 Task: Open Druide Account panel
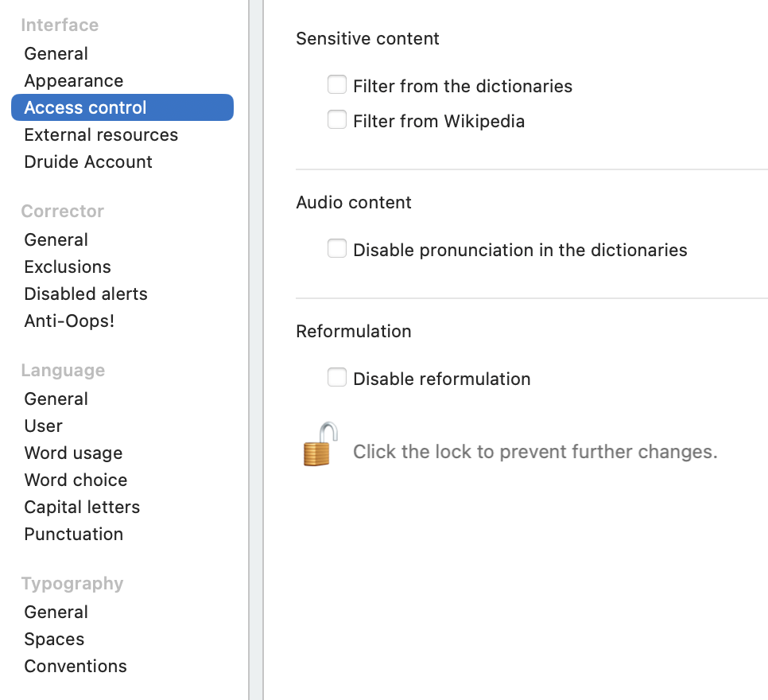88,161
